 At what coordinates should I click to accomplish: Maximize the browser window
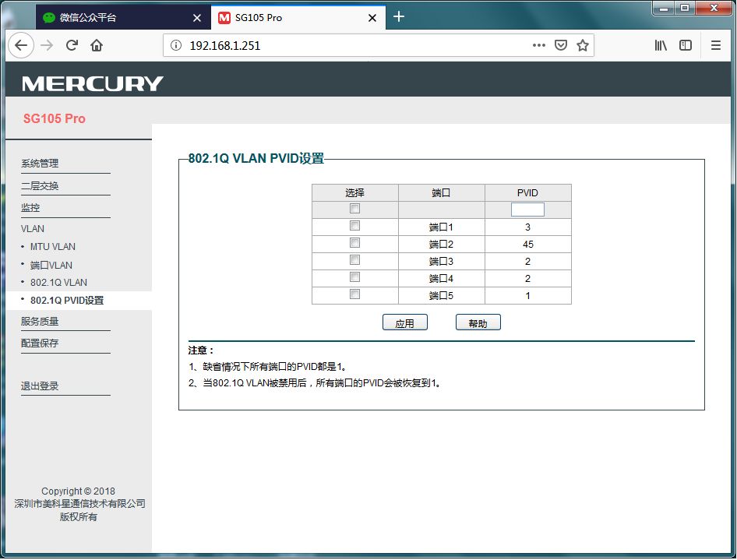tap(685, 9)
